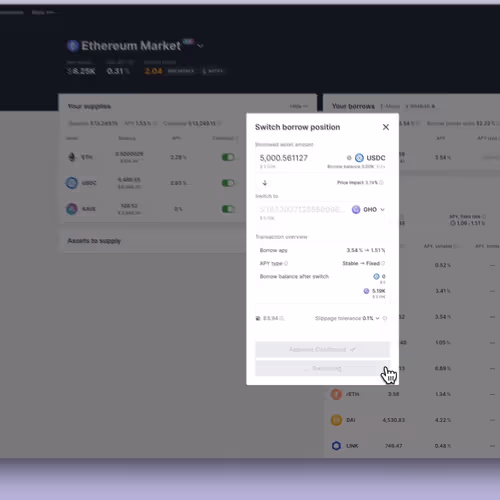Viewport: 500px width, 500px height.
Task: Click the LINK asset icon
Action: pos(336,446)
